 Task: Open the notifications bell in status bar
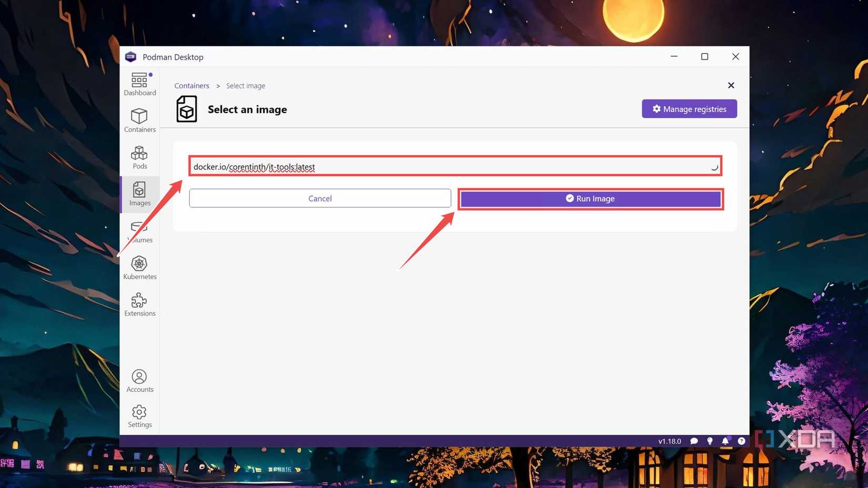[x=726, y=441]
